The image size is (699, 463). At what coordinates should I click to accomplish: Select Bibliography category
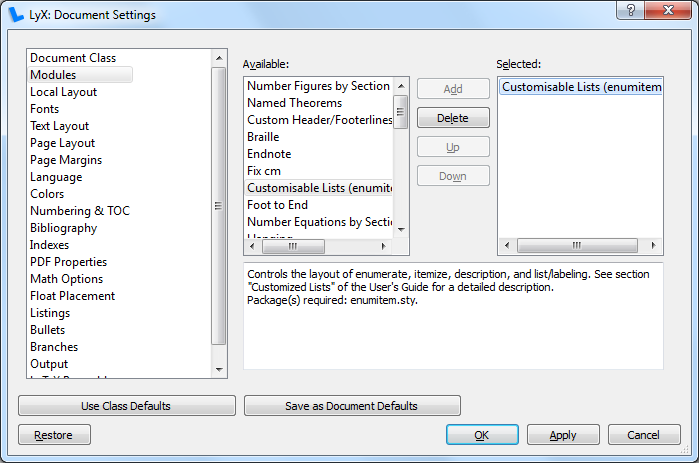pyautogui.click(x=63, y=228)
